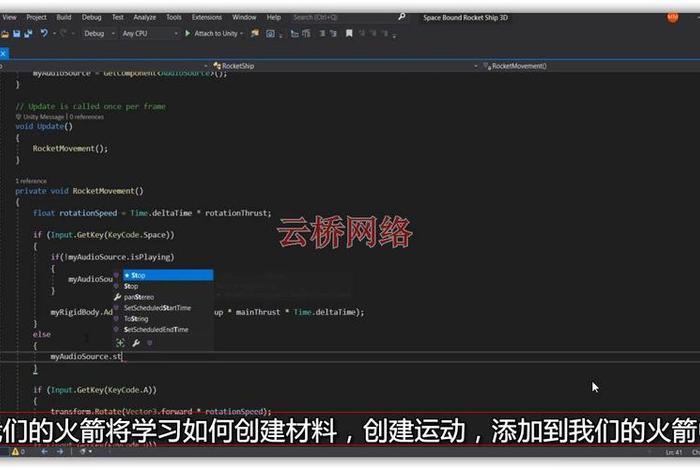700x470 pixels.
Task: Click the 'Ln: 41' line indicator
Action: click(674, 452)
